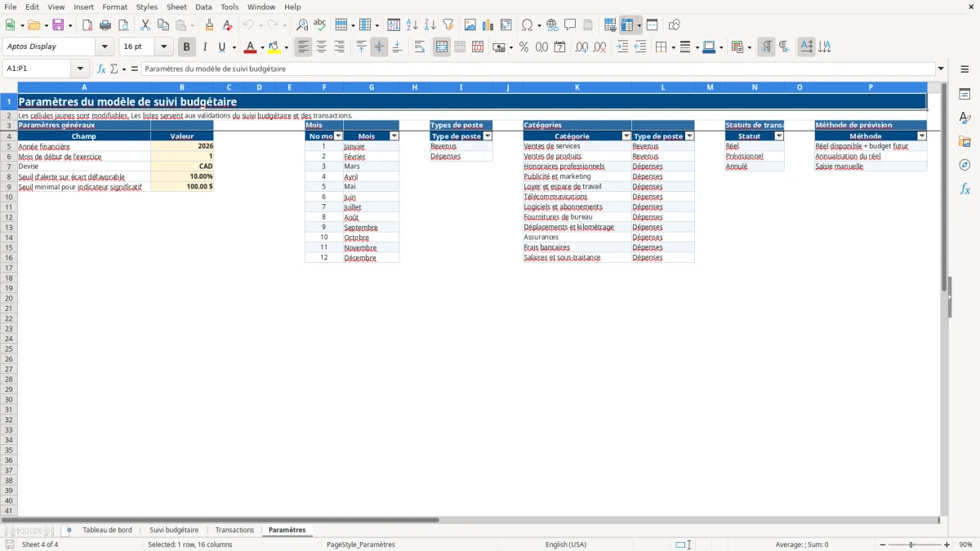The height and width of the screenshot is (551, 980).
Task: Click the formula input line
Action: [538, 69]
